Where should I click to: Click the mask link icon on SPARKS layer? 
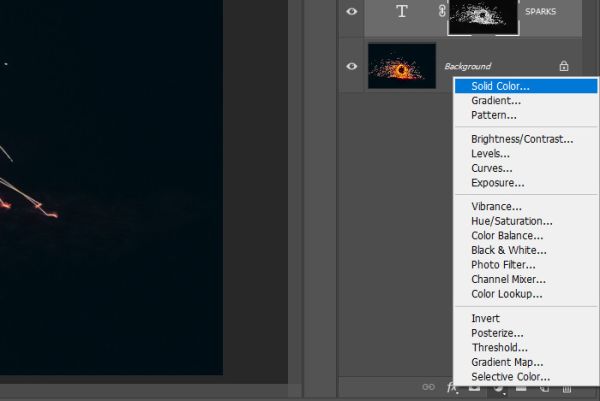tap(442, 11)
